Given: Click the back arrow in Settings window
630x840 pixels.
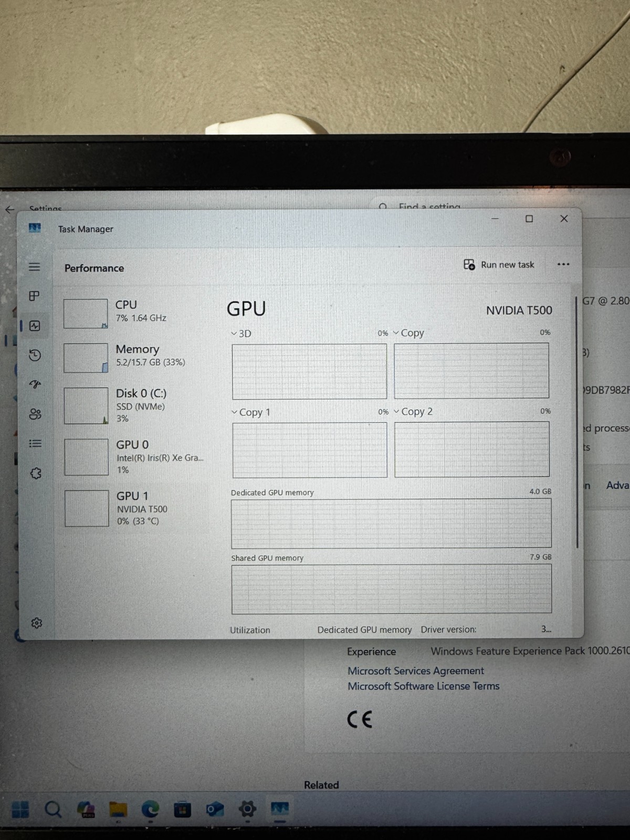Looking at the screenshot, I should click(9, 209).
